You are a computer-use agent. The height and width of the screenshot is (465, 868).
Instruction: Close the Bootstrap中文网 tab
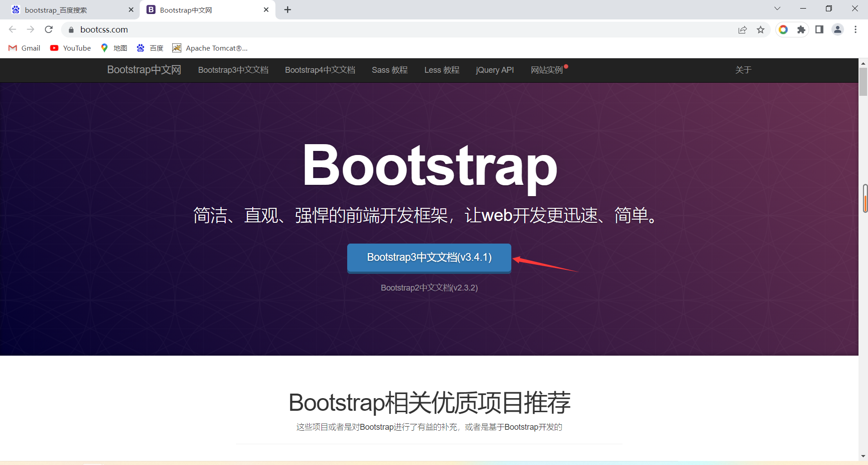coord(266,9)
